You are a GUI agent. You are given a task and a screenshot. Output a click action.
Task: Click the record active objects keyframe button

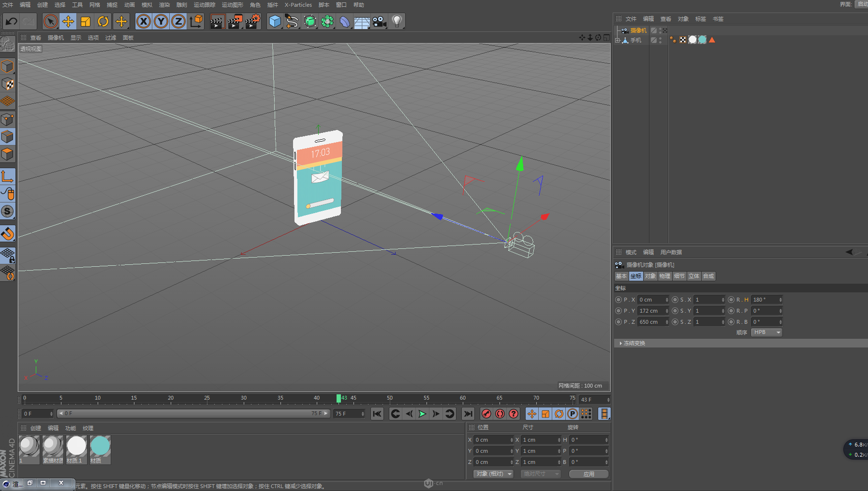pyautogui.click(x=486, y=414)
